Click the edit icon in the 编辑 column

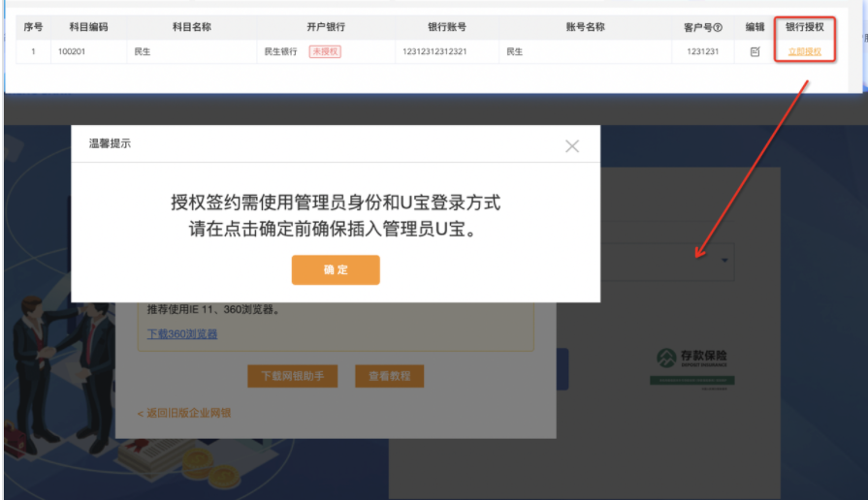755,51
